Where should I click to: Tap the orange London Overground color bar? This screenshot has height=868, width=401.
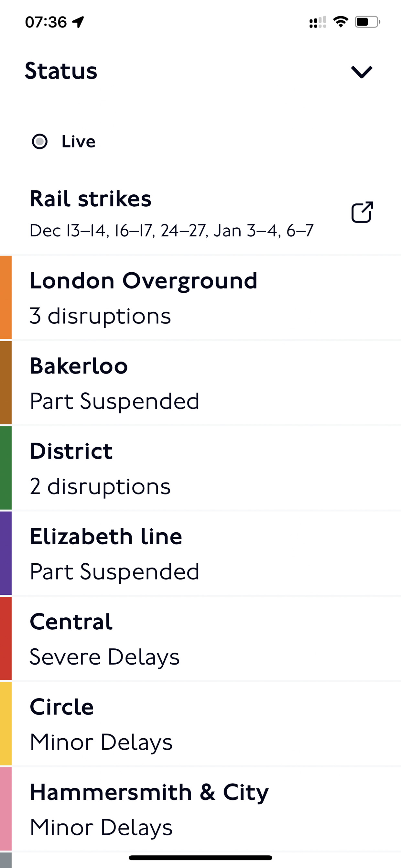(x=6, y=298)
